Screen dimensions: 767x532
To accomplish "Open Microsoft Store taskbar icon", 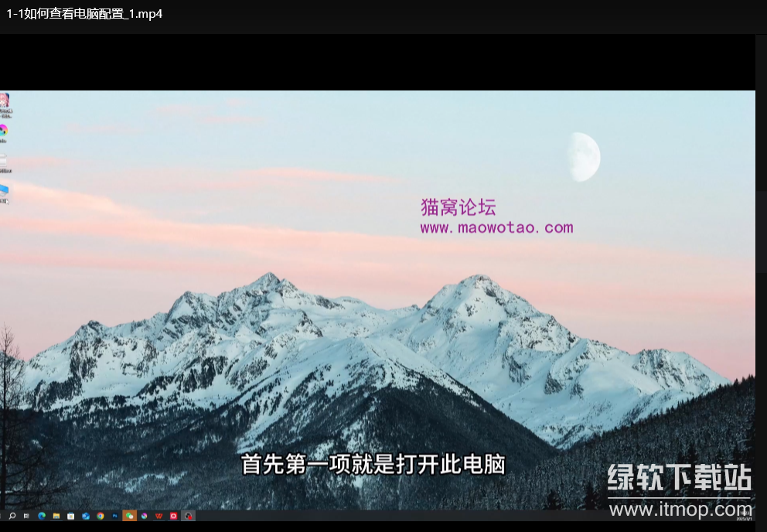I will pos(71,516).
